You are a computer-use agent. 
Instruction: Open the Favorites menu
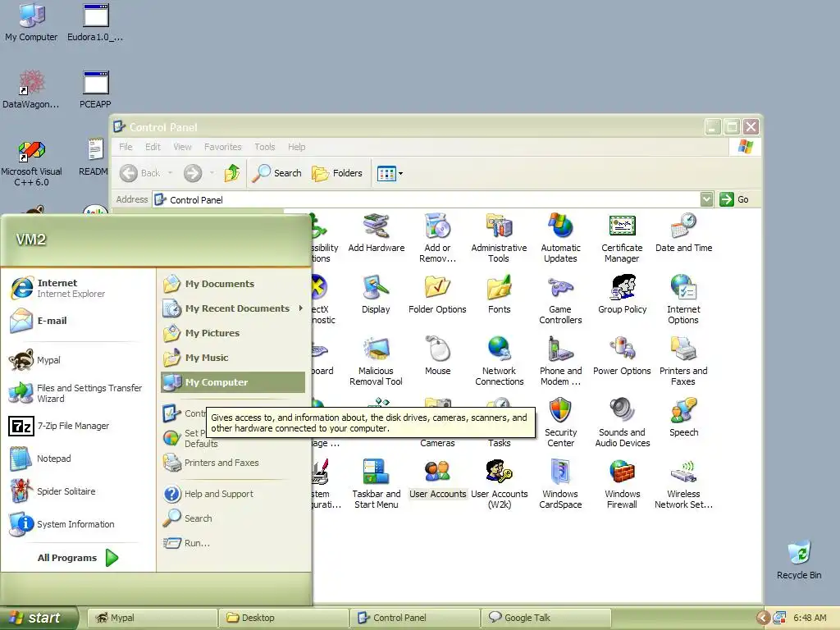(223, 147)
